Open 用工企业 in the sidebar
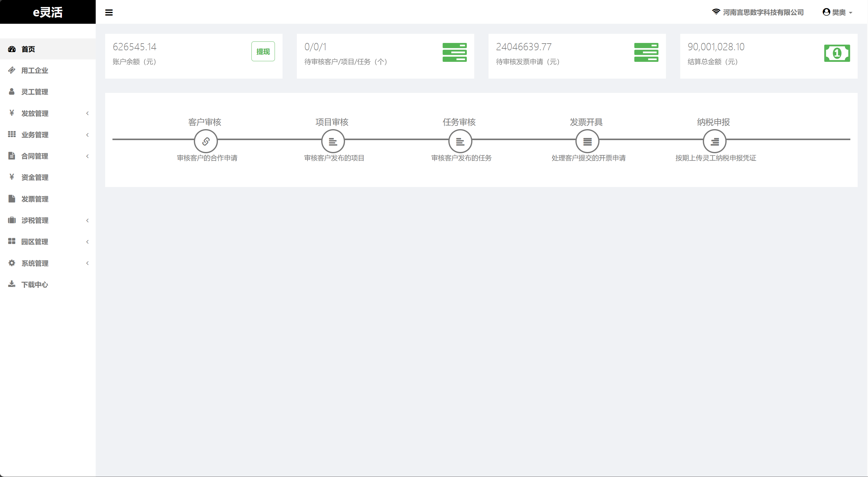The height and width of the screenshot is (477, 868). 35,70
